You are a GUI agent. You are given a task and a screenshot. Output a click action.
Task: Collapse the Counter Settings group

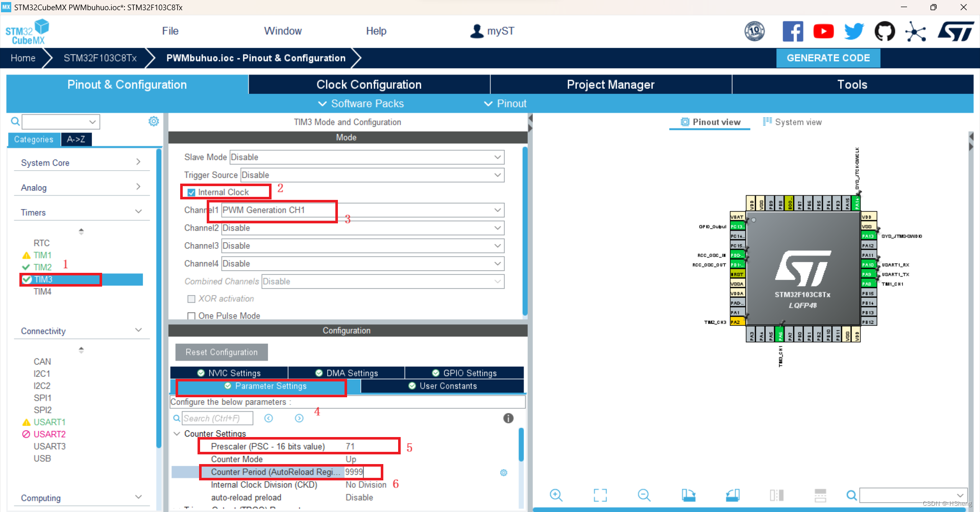coord(177,433)
